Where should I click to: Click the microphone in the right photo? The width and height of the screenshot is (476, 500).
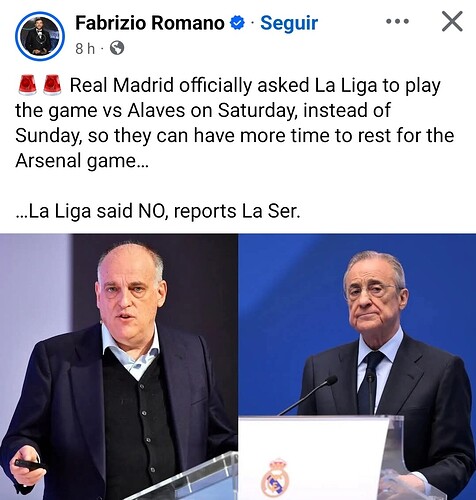coord(309,395)
